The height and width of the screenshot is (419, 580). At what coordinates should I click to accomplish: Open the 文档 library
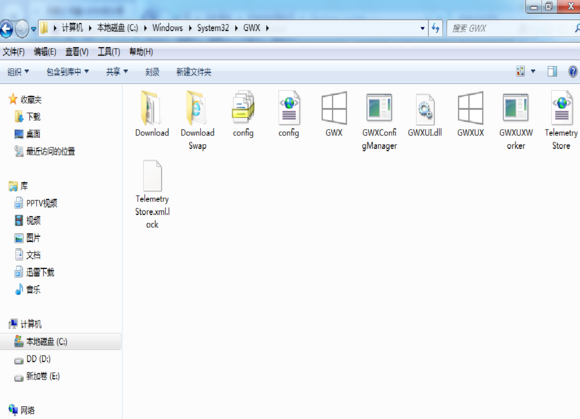coord(33,255)
